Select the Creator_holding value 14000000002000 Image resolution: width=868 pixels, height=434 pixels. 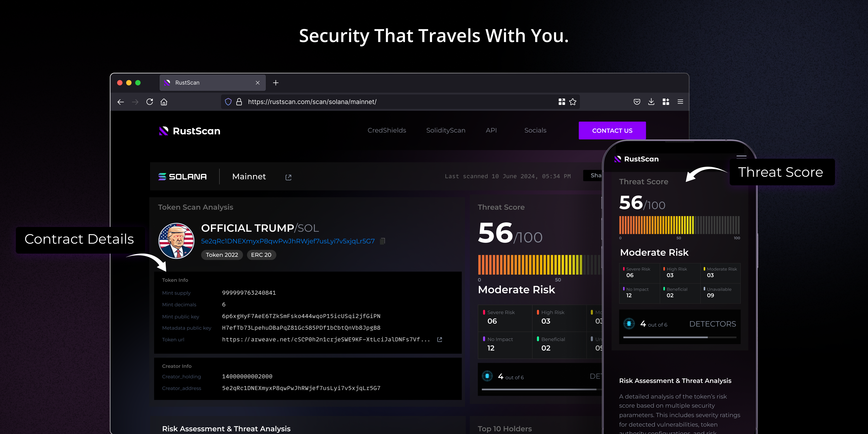[247, 376]
